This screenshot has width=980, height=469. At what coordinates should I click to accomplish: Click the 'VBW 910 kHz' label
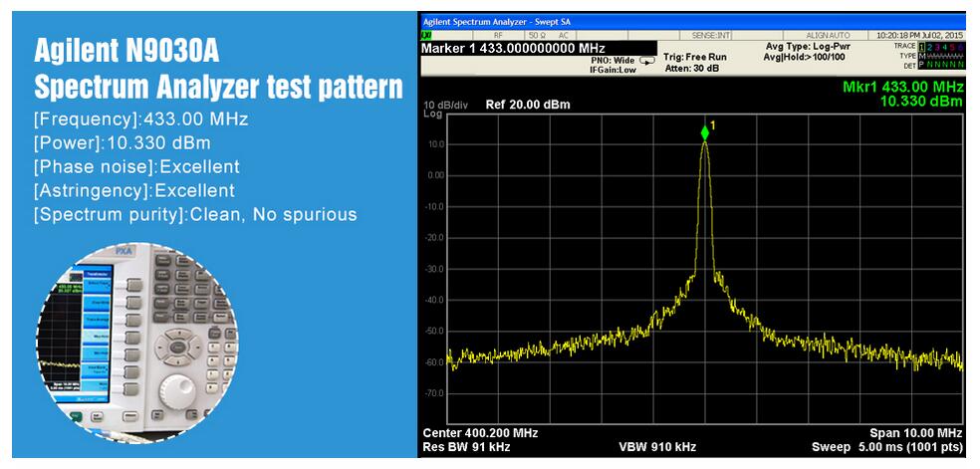[x=657, y=447]
